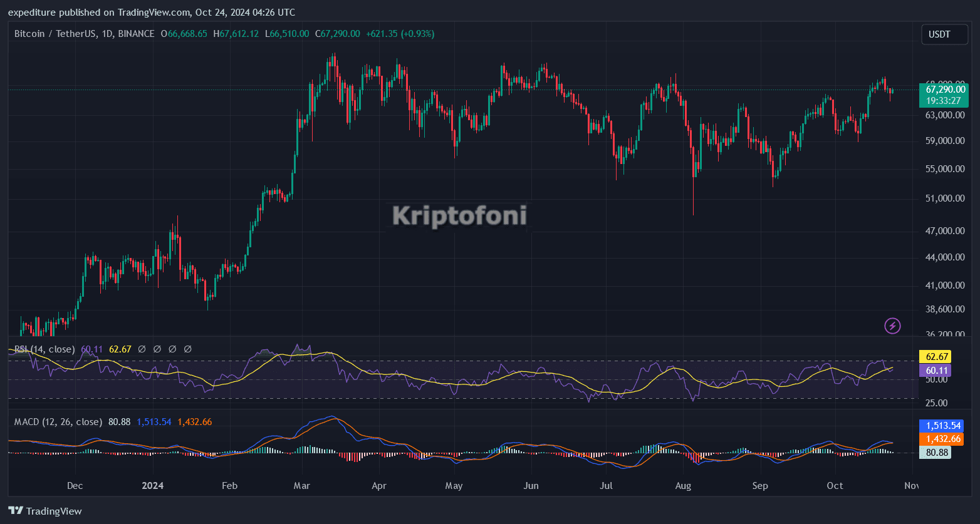Click the third ∅ icon in the RSI legend
Image resolution: width=980 pixels, height=524 pixels.
(x=172, y=349)
